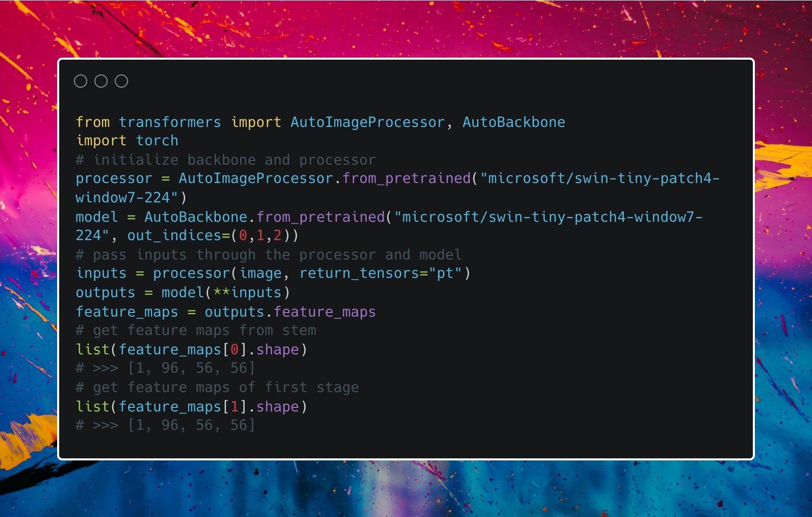This screenshot has width=812, height=517.
Task: Click the list(feature_maps[1].shape) line
Action: (191, 407)
